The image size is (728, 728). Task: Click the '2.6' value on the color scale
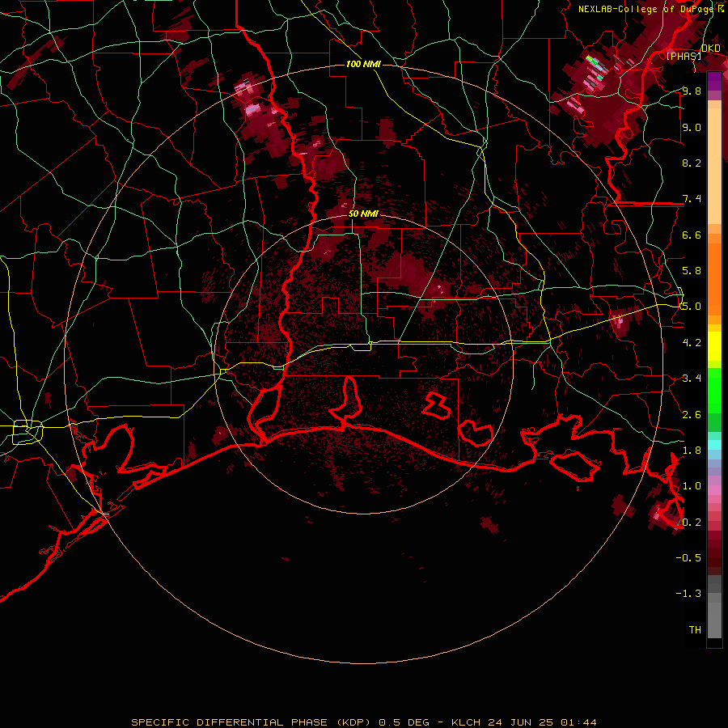[692, 415]
